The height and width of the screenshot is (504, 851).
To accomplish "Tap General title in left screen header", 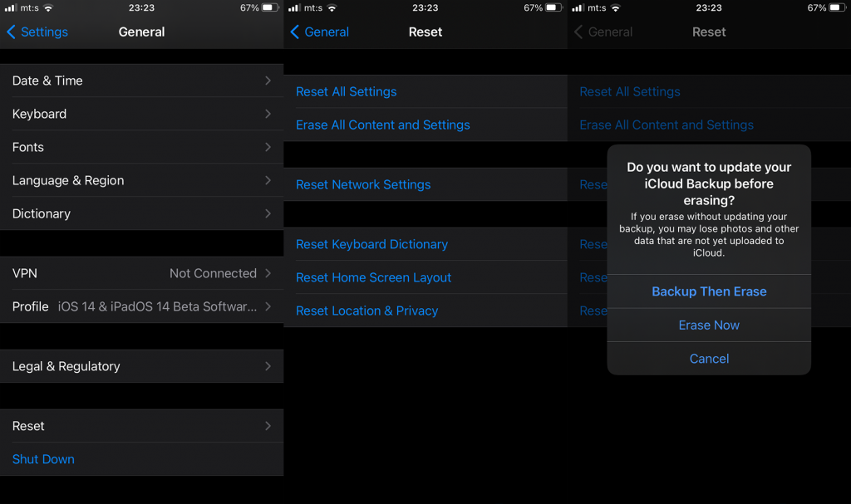I will [141, 32].
